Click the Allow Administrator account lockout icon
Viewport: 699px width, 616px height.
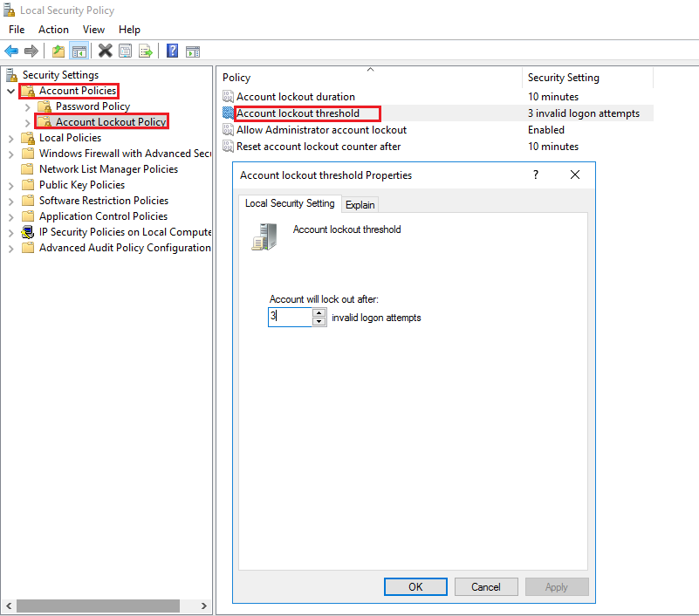click(x=228, y=130)
